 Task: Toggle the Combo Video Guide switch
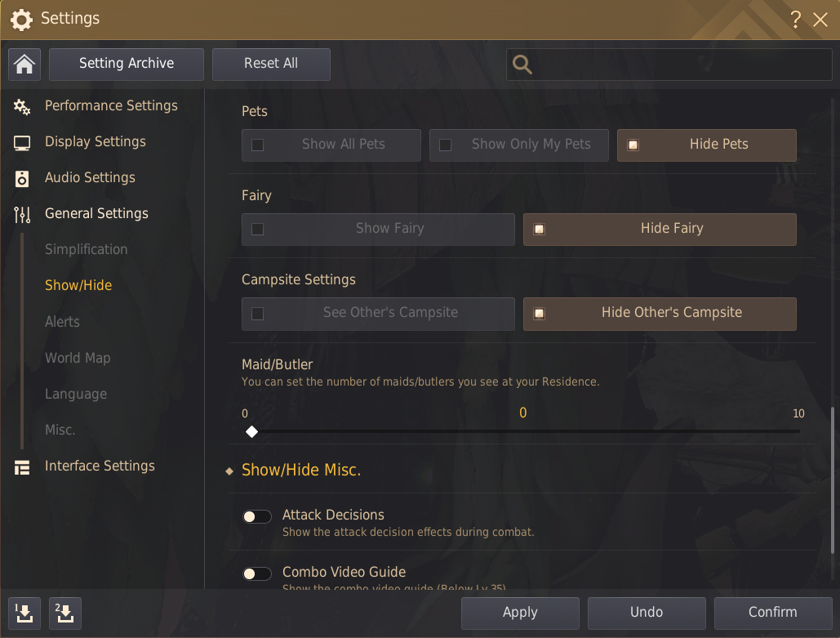pos(256,573)
